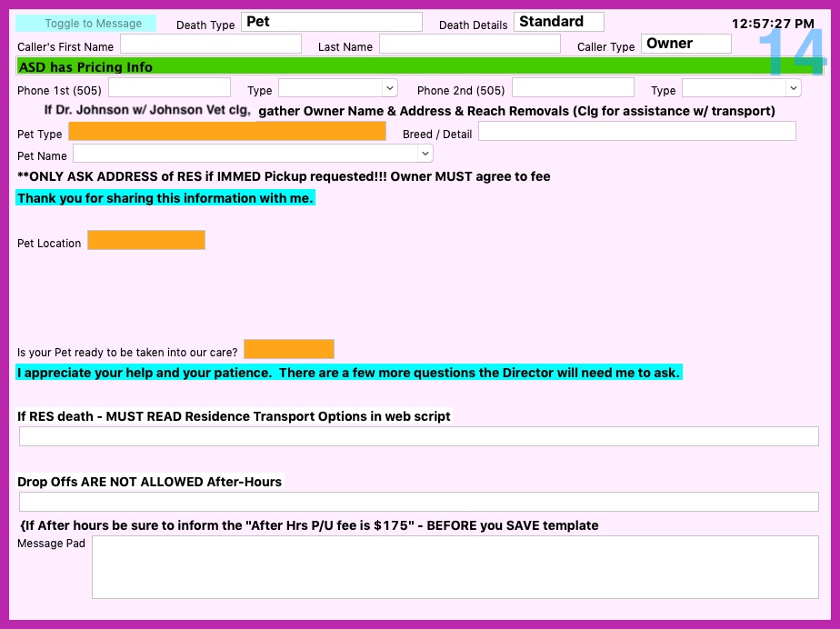Select the Death Details field showing Standard

(559, 22)
